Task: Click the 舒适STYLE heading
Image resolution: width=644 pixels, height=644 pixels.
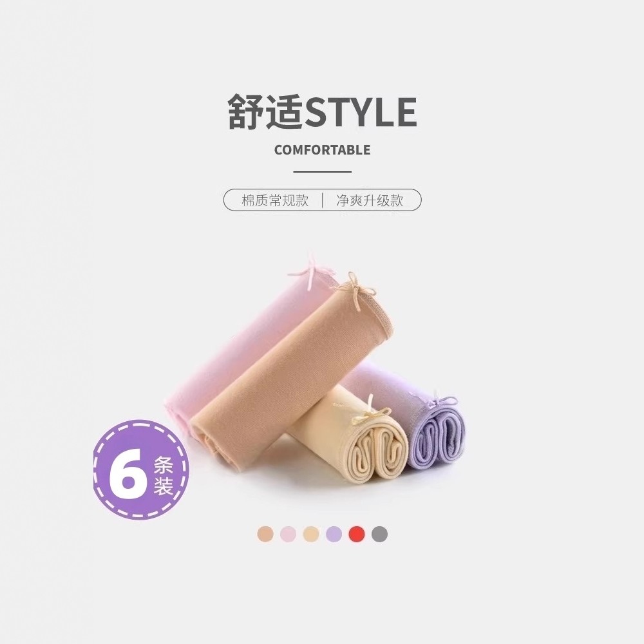Action: pos(323,111)
